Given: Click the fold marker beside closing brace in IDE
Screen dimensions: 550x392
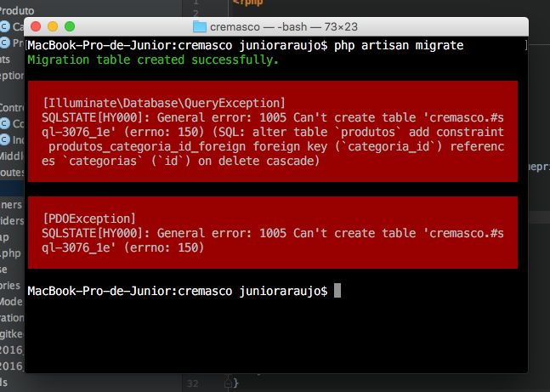Looking at the screenshot, I should coord(228,383).
